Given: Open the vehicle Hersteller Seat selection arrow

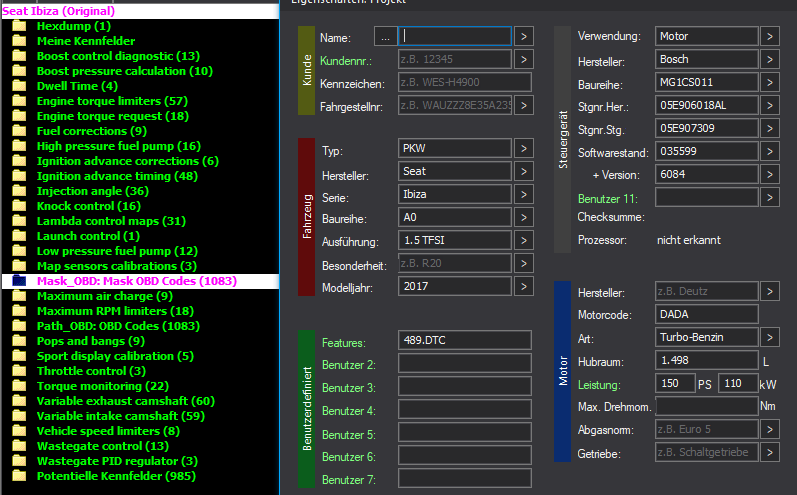Looking at the screenshot, I should click(x=524, y=171).
